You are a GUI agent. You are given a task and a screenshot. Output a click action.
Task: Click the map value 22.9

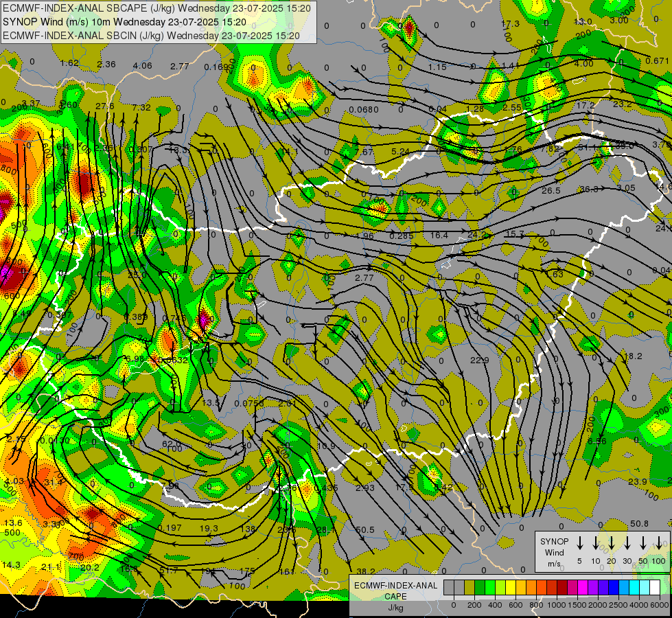point(480,360)
